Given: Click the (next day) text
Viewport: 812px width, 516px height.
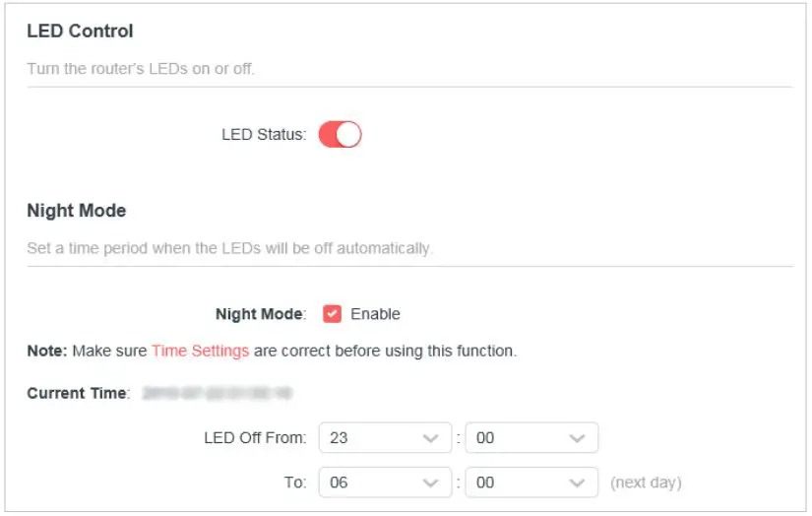Looking at the screenshot, I should pyautogui.click(x=646, y=484).
